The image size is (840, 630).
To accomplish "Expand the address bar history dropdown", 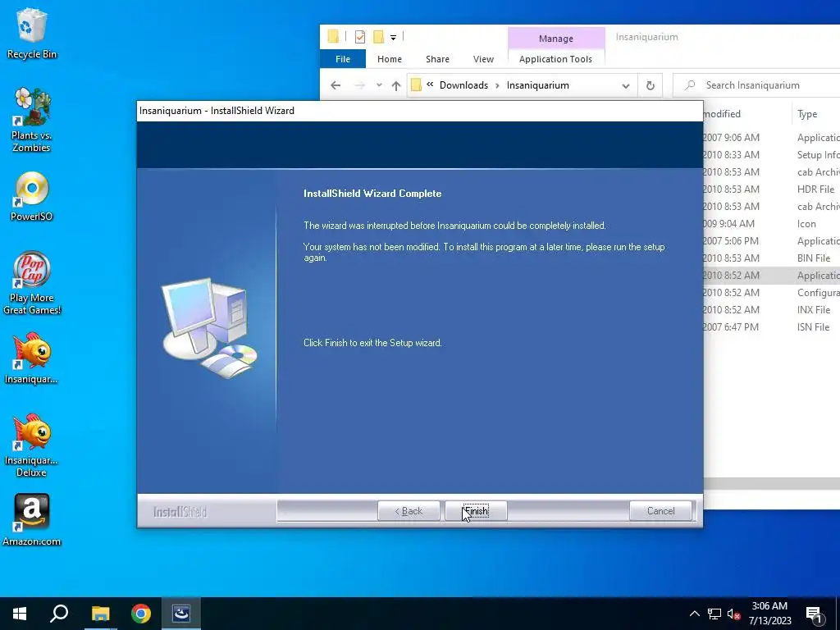I will [625, 85].
